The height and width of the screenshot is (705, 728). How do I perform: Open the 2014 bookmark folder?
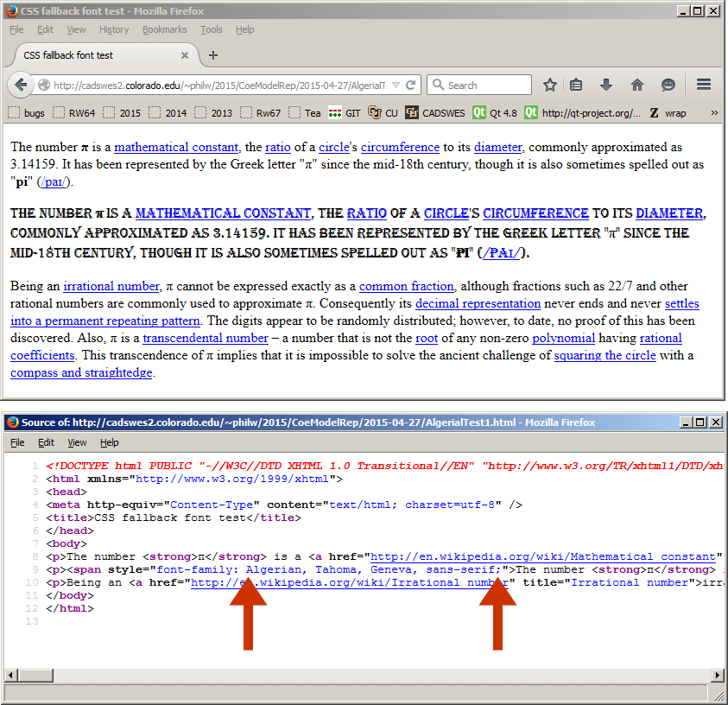coord(168,113)
